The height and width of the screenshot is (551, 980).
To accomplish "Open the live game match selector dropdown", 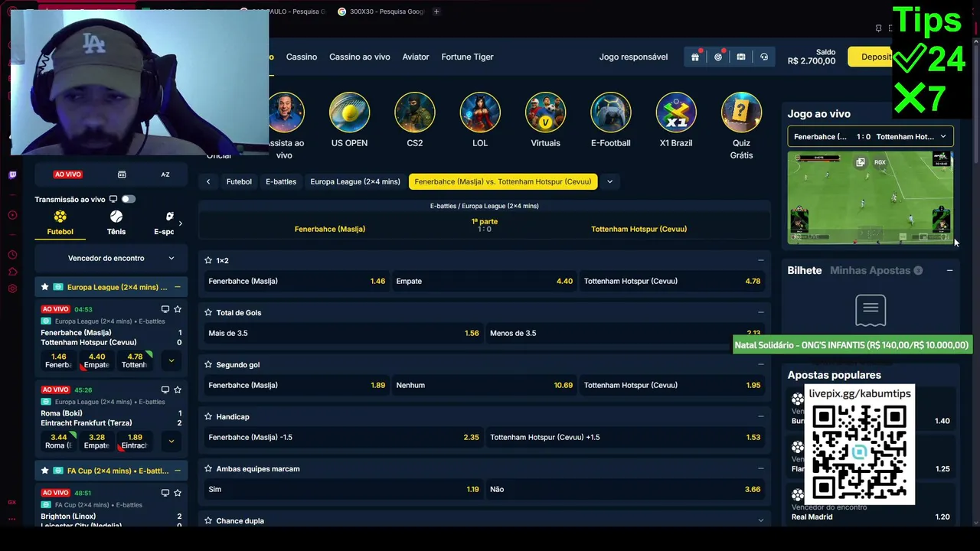I will coord(871,137).
